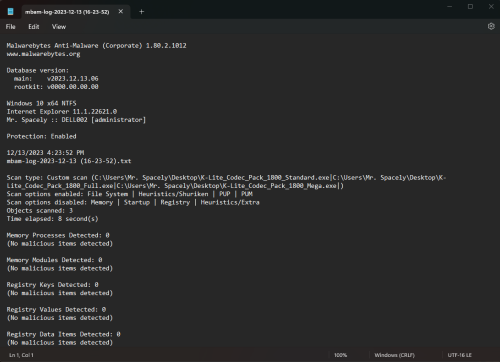The image size is (500, 362).
Task: Click the 100% zoom level in status bar
Action: (x=340, y=355)
